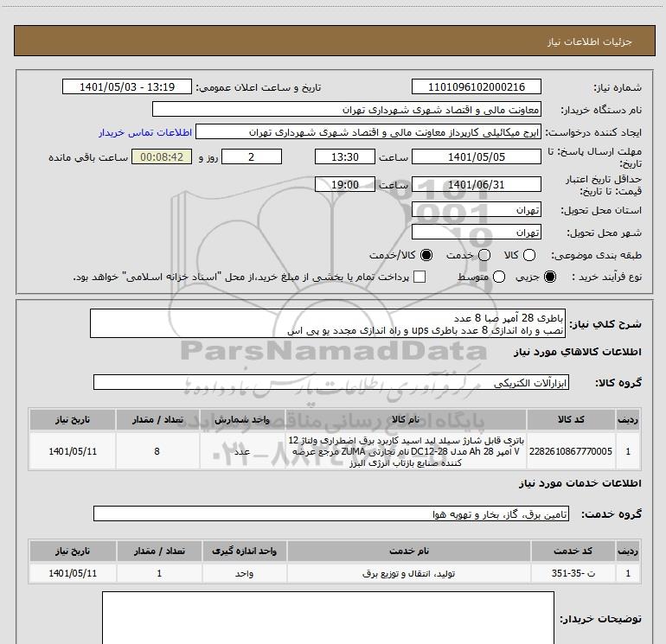
Task: Choose the متوسط purchase type radio
Action: (499, 277)
